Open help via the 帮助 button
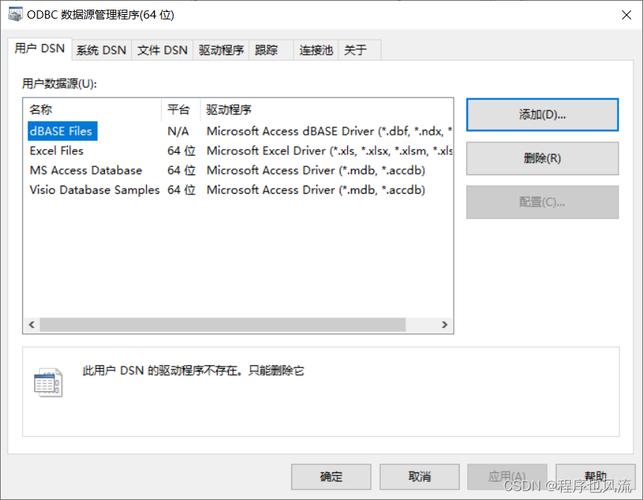The width and height of the screenshot is (643, 500). 595,477
